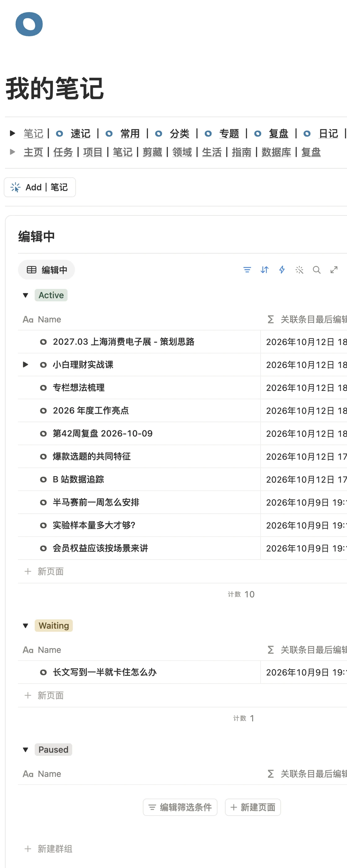The height and width of the screenshot is (868, 347).
Task: Open the Paused status tag
Action: 53,750
